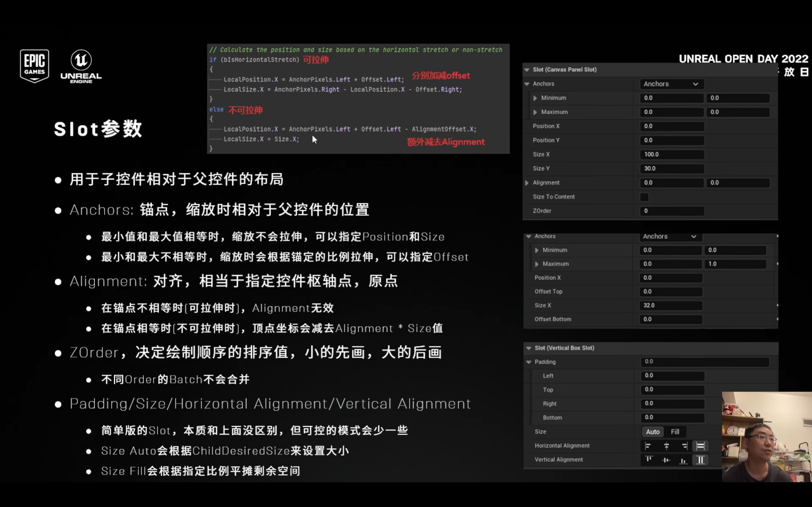Collapse the Slot (Vertical Box Slot) header
Screen dimensions: 812x507
pyautogui.click(x=529, y=348)
